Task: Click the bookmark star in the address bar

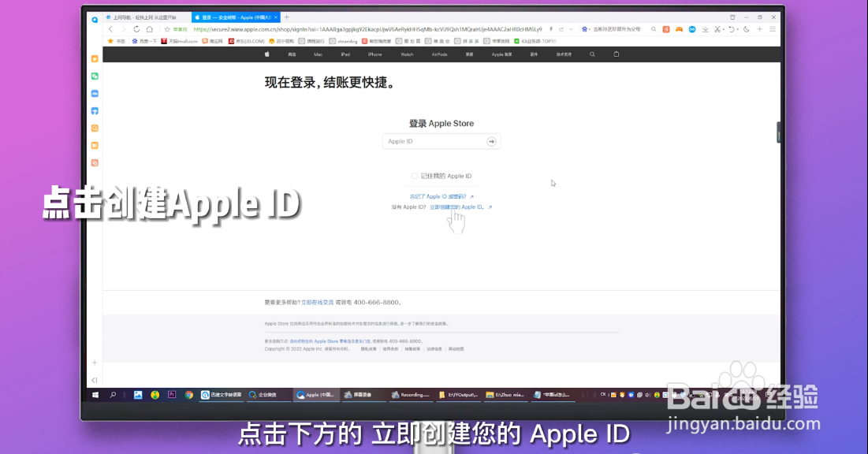Action: (168, 29)
